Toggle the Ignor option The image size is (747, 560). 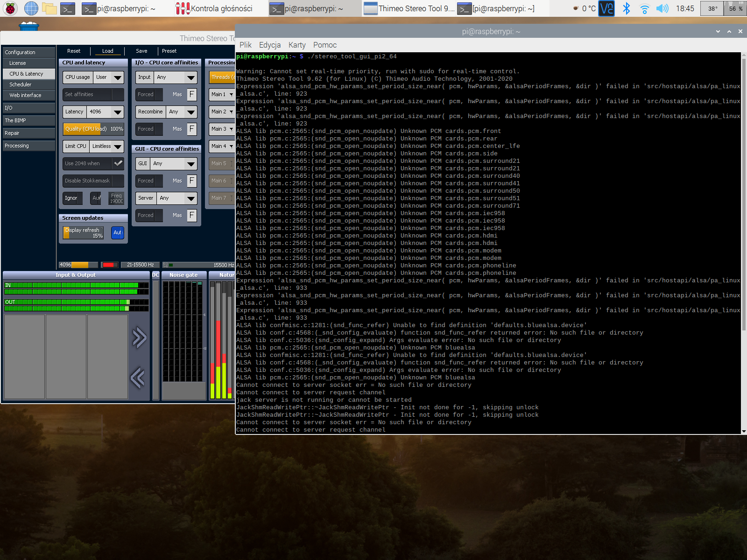(73, 198)
